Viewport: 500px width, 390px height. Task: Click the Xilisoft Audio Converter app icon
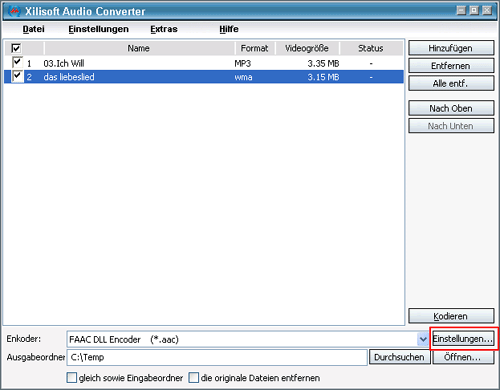click(x=14, y=11)
